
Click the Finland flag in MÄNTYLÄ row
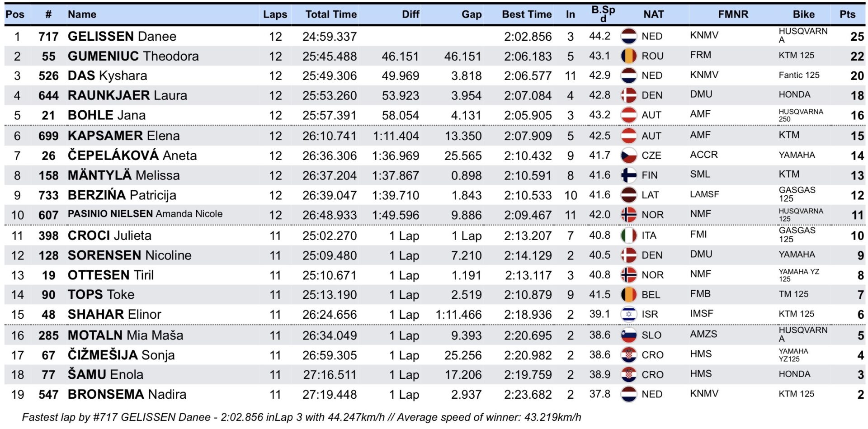(x=628, y=175)
